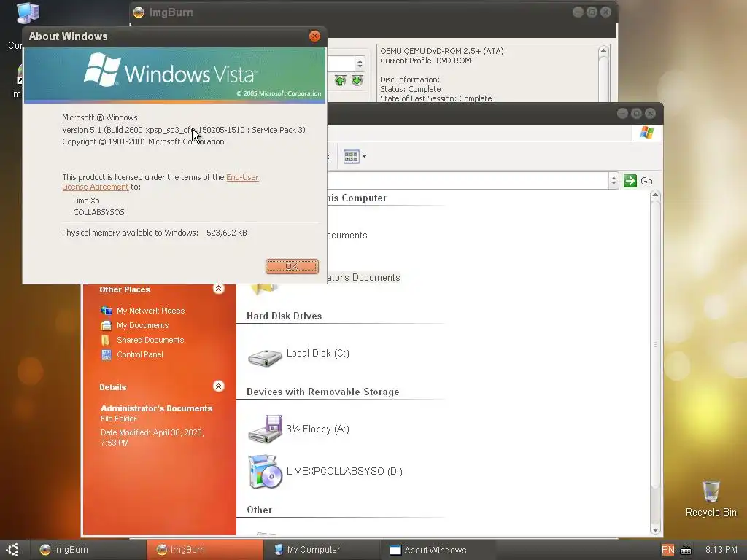Click Administrator's Documents folder label
This screenshot has width=747, height=560.
pos(363,278)
